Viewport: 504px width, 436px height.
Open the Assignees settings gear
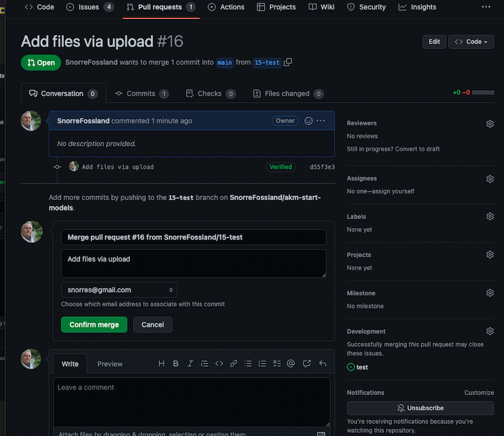(490, 179)
